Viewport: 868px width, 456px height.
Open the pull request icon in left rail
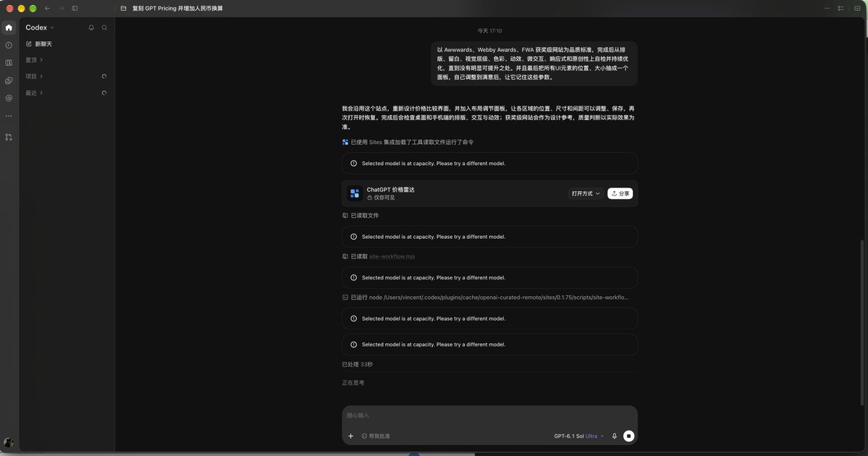pyautogui.click(x=9, y=137)
